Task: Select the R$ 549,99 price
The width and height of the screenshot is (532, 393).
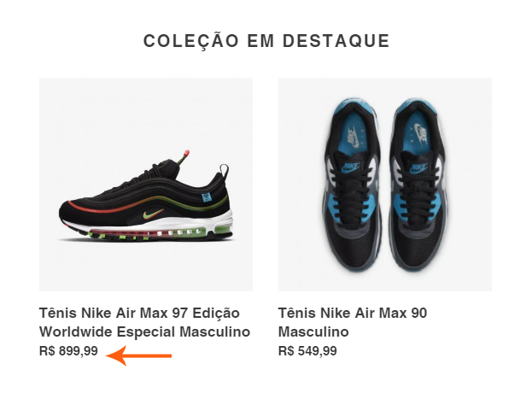Action: [x=307, y=350]
